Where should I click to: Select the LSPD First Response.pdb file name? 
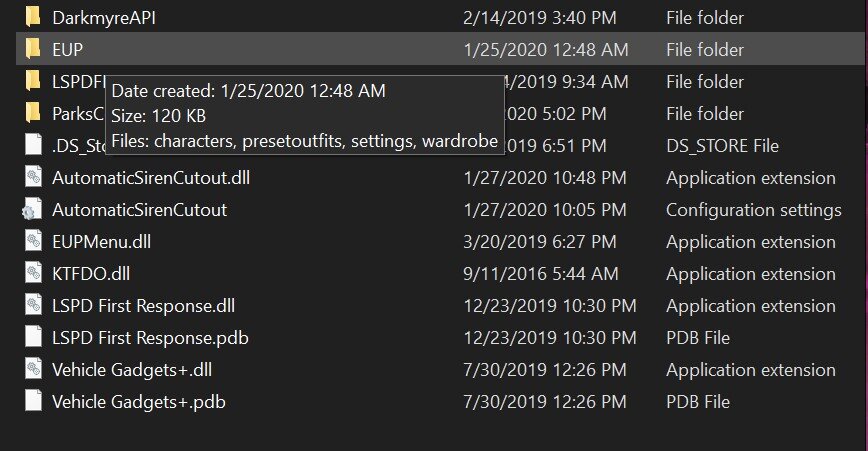pos(150,338)
